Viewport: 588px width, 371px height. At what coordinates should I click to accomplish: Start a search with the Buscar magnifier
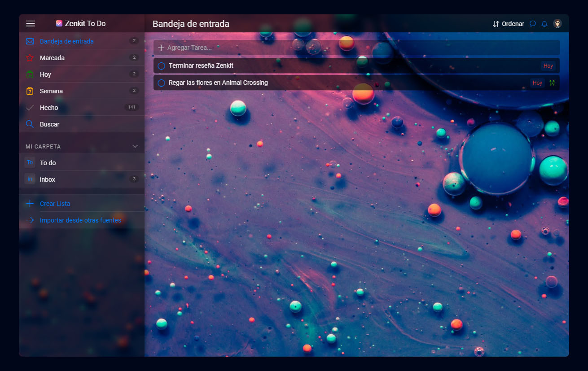pos(30,124)
